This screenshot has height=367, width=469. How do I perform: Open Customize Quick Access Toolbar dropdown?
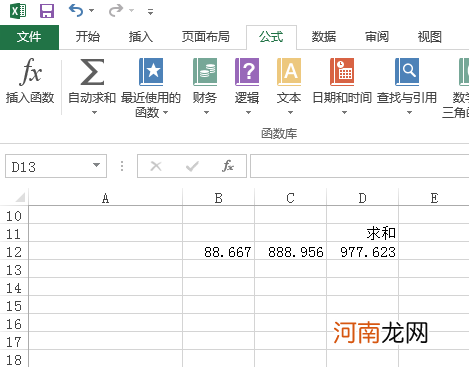tap(151, 12)
